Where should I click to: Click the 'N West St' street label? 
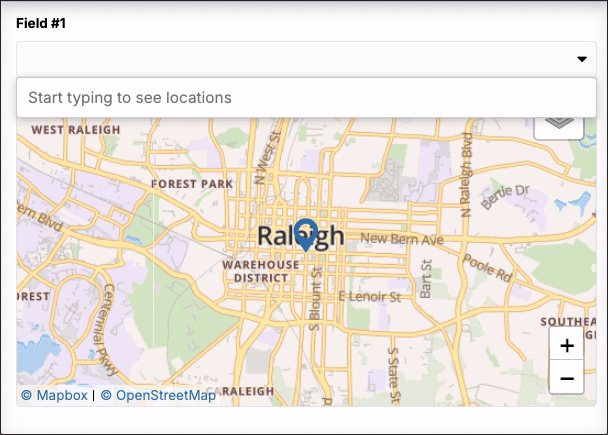coord(267,157)
